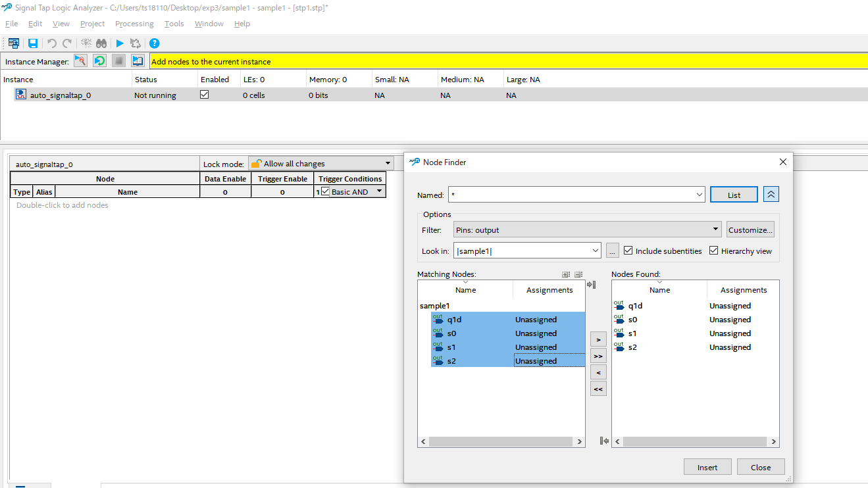868x488 pixels.
Task: Remove all nodes with the << button
Action: [598, 389]
